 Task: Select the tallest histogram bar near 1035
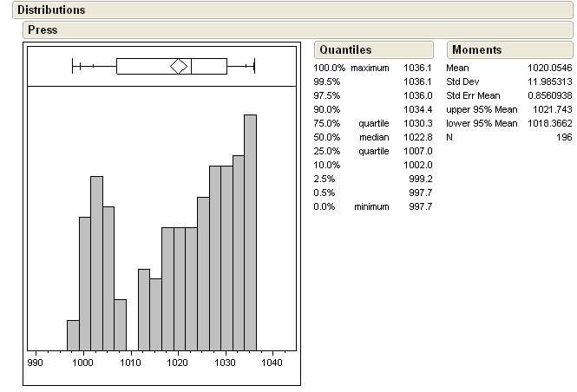coord(250,232)
